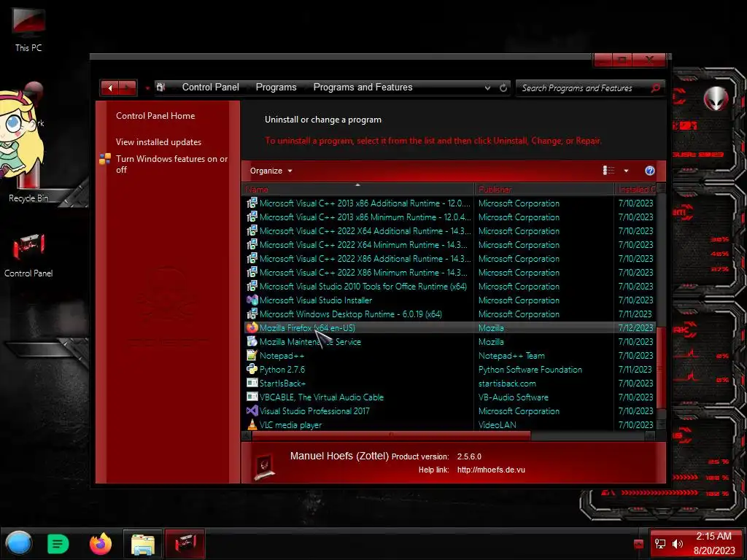Open File Explorer from the taskbar
747x560 pixels.
(x=142, y=544)
